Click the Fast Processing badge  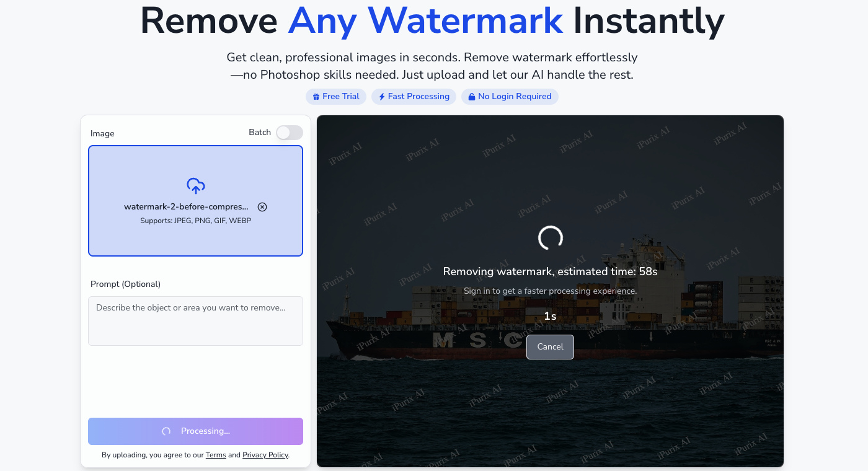(414, 97)
